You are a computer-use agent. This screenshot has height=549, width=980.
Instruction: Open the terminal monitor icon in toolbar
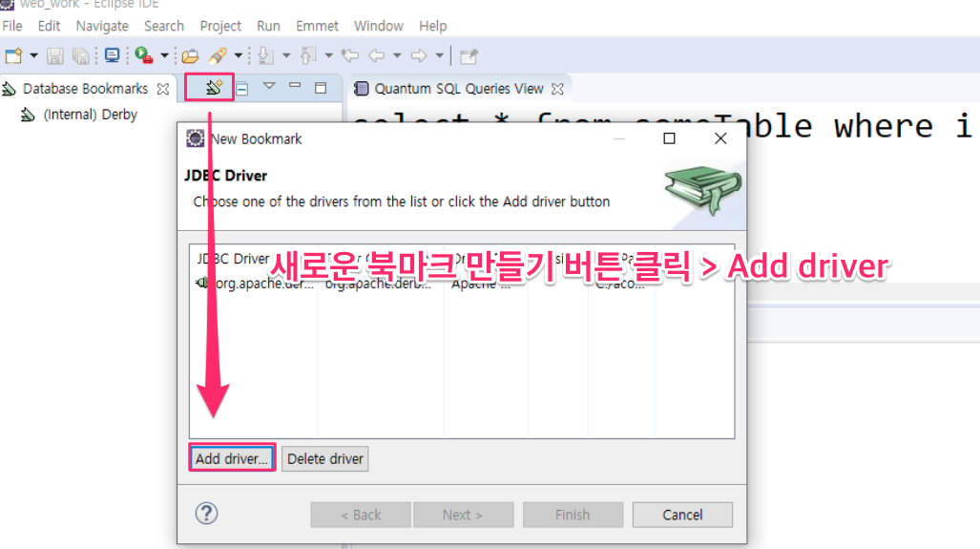[112, 55]
